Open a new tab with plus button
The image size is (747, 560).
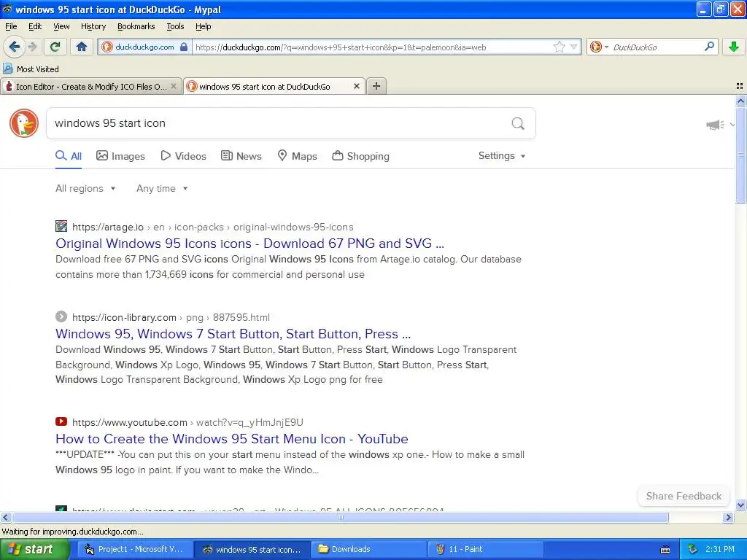(x=376, y=86)
